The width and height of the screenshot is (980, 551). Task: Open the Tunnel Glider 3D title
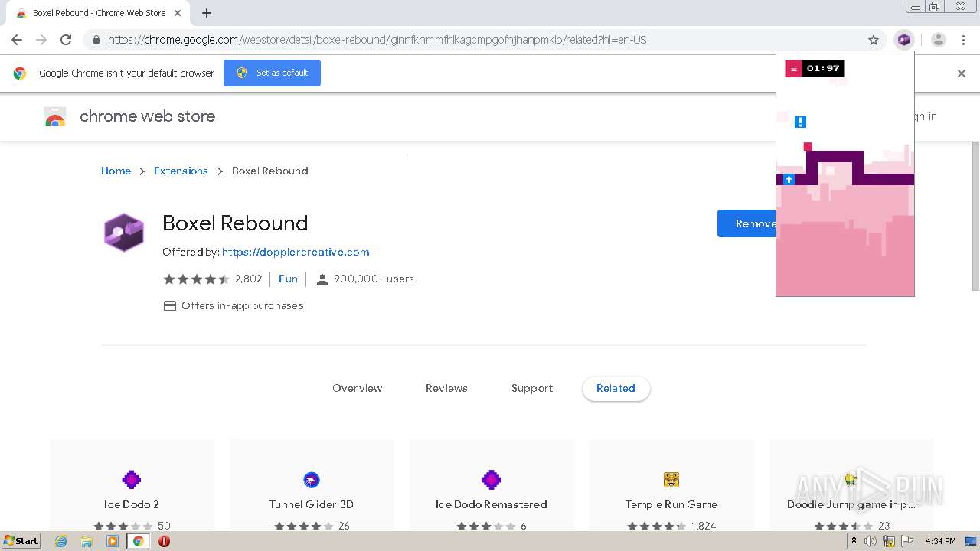pos(312,504)
